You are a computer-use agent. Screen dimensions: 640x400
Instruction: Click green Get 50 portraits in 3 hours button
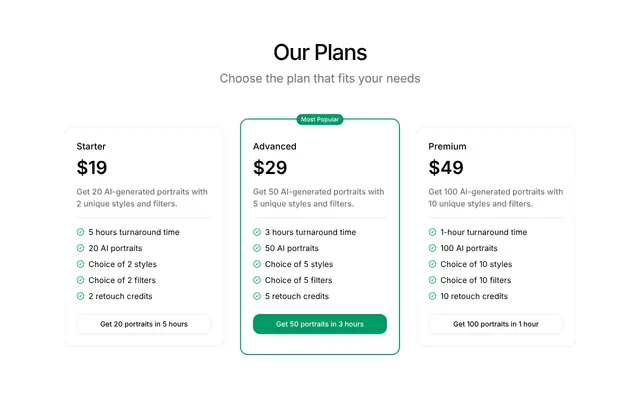click(320, 324)
